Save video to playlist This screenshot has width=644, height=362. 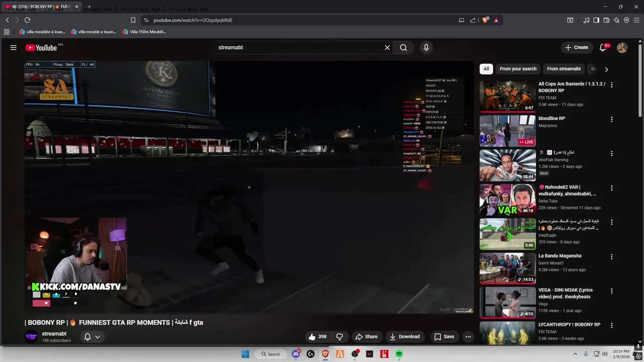click(x=444, y=337)
